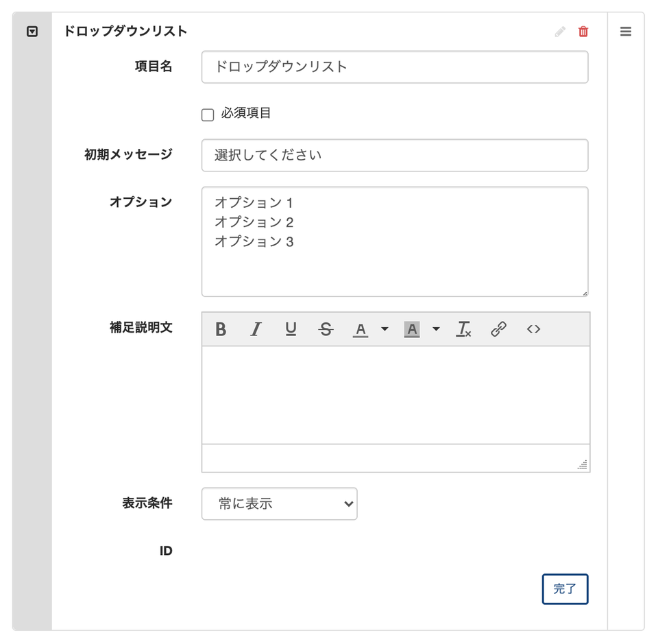Toggle italic text formatting

point(256,329)
